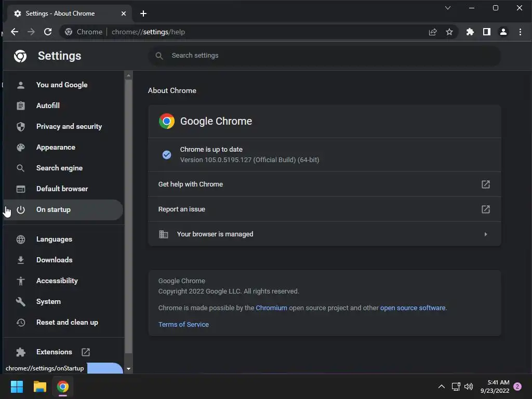Open the Extensions puzzle icon in toolbar
532x399 pixels.
coord(470,32)
